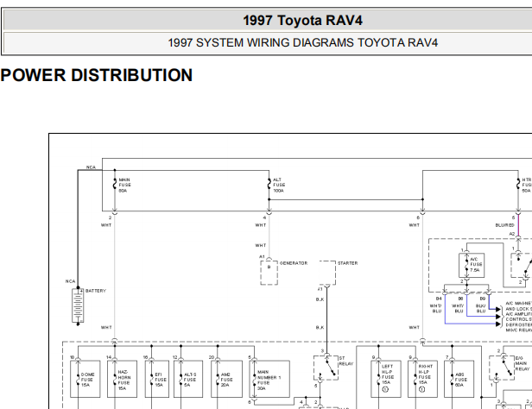The height and width of the screenshot is (409, 532).
Task: Click the 'ALT FUSE 100A' label
Action: tap(279, 186)
